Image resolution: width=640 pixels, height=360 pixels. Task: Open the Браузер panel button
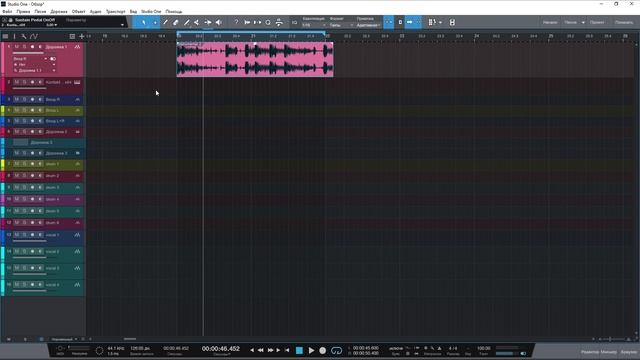[629, 352]
